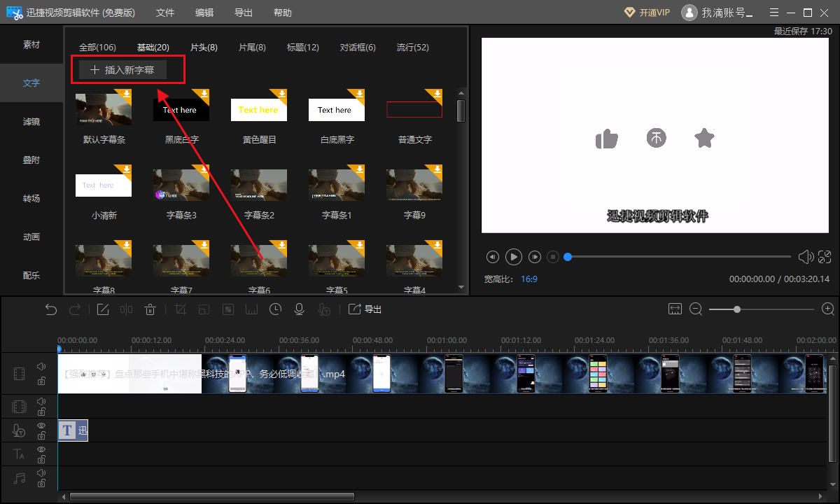Hide the voice-to-text subtitle track
The height and width of the screenshot is (504, 840).
(x=41, y=426)
